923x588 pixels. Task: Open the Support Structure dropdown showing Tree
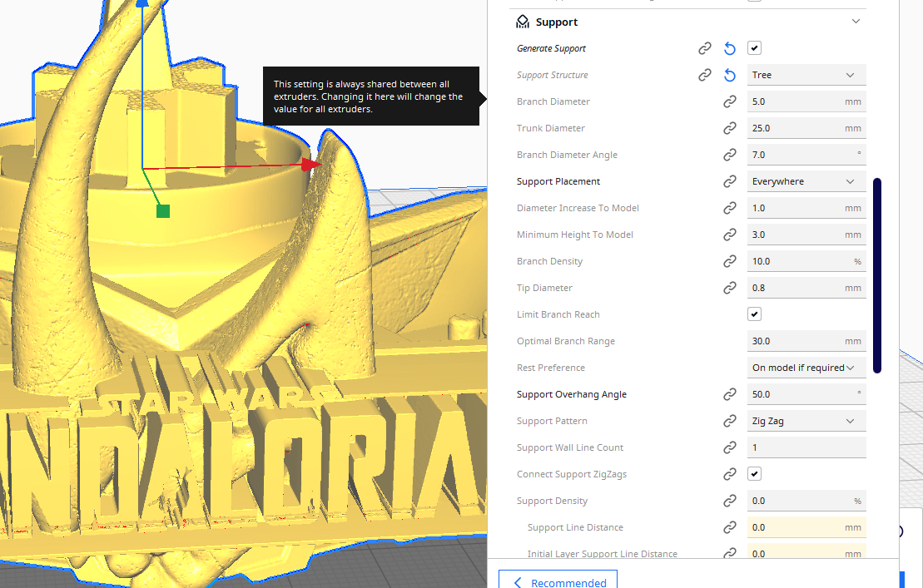[806, 75]
